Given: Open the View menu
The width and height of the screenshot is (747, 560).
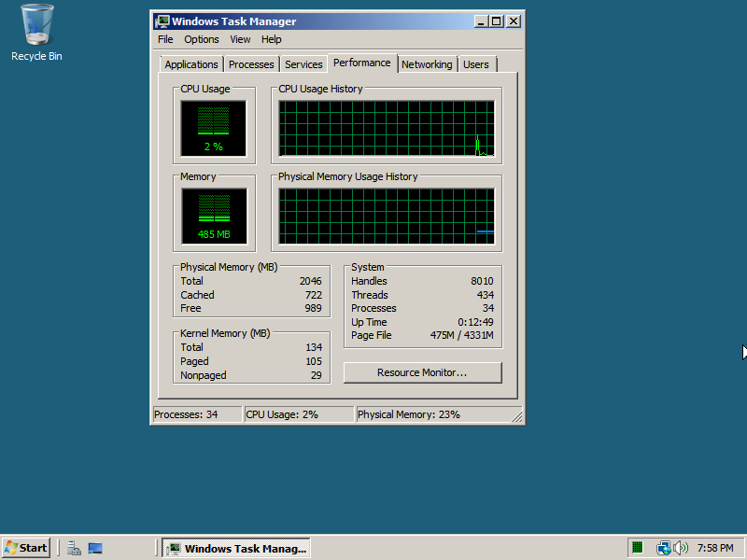Looking at the screenshot, I should pos(240,39).
